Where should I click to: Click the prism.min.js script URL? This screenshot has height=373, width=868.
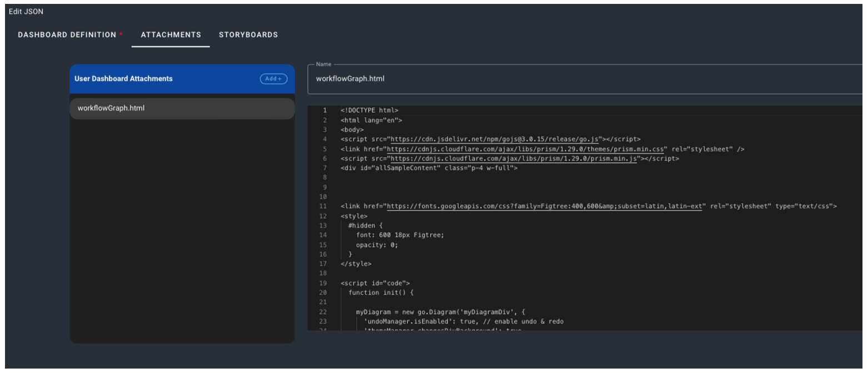tap(512, 158)
